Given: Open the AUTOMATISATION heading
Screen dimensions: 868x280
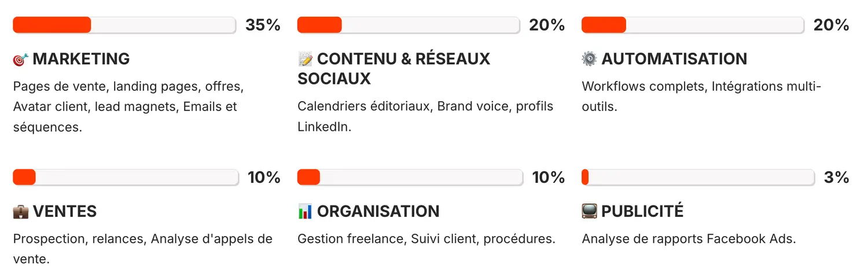Looking at the screenshot, I should point(674,59).
